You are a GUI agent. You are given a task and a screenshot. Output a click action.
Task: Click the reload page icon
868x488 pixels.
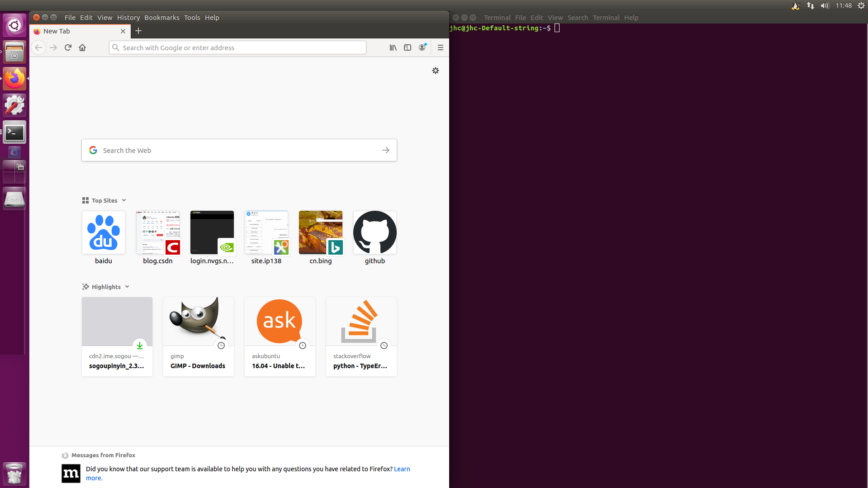[x=67, y=47]
